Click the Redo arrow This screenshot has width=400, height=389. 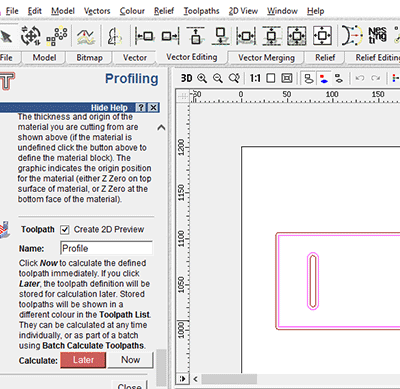click(x=376, y=78)
